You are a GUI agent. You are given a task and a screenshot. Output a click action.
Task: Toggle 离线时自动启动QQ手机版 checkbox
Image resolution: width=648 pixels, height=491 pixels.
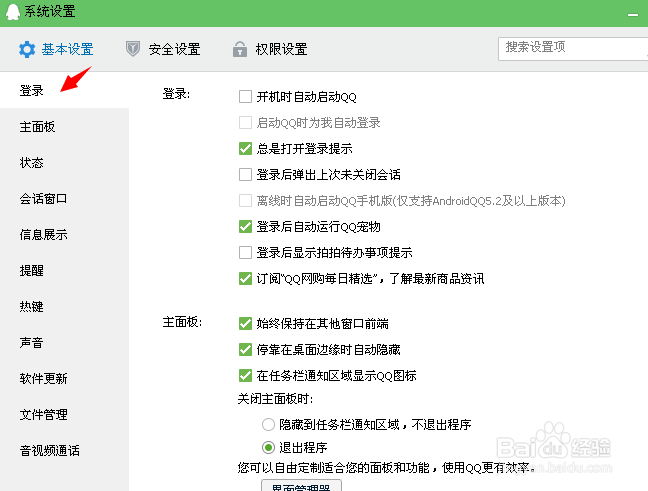tap(245, 200)
